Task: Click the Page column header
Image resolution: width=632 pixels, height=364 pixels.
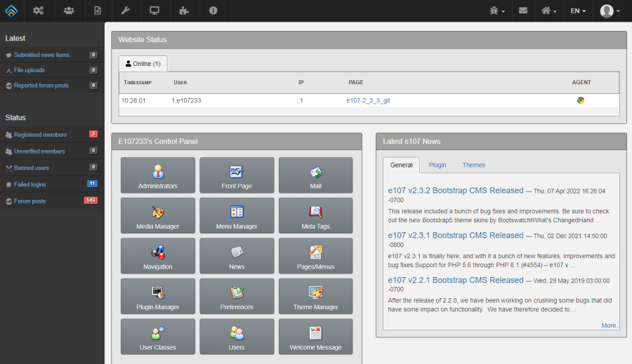Action: 356,83
